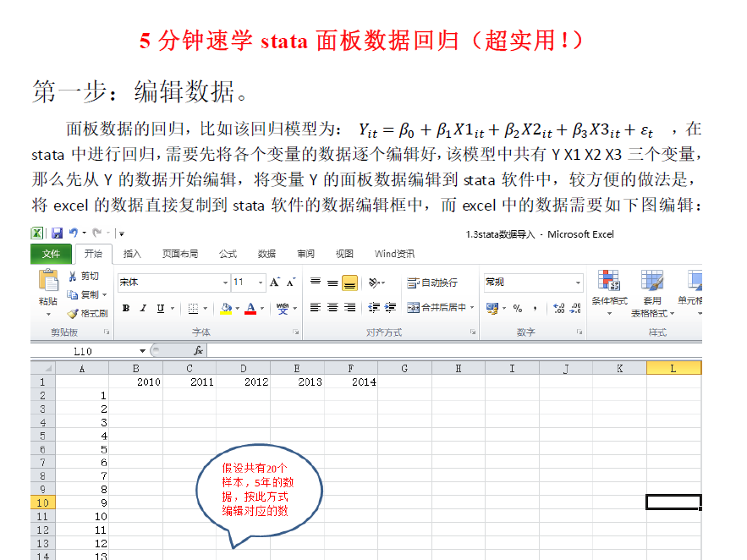Click the text orientation icon
The height and width of the screenshot is (560, 747).
point(374,283)
